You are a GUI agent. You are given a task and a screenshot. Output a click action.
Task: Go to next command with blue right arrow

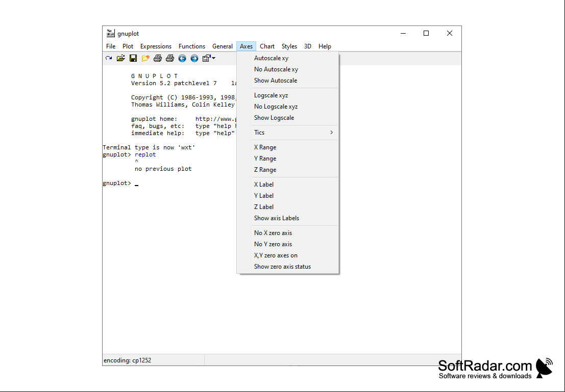coord(194,58)
